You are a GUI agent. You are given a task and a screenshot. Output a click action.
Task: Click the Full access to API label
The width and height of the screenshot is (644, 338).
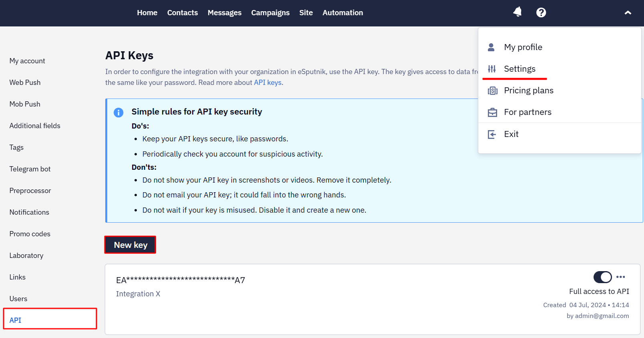[x=599, y=292]
